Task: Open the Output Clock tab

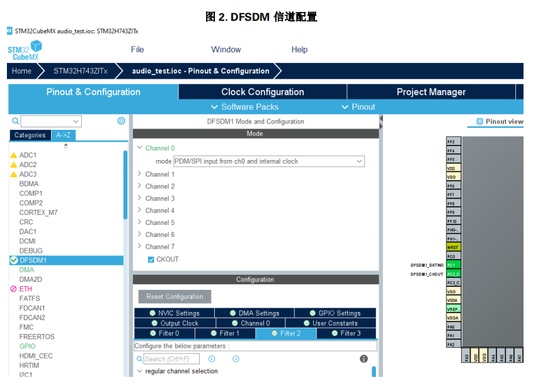Action: coord(175,323)
